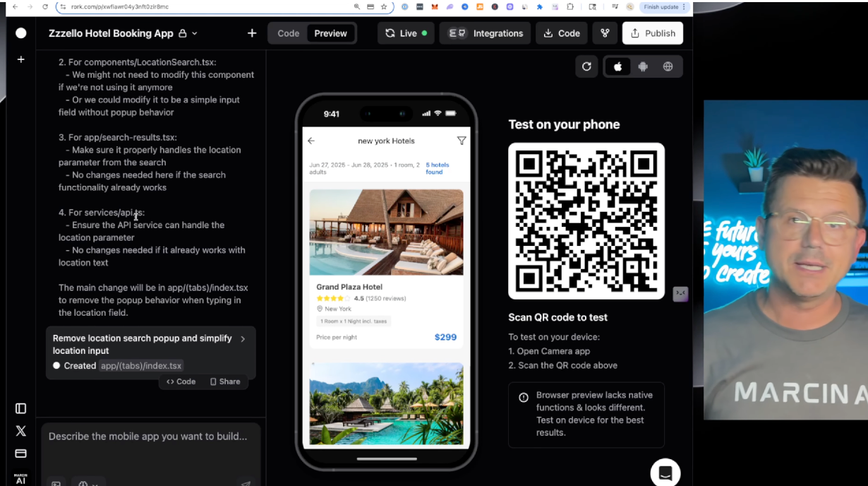Screen dimensions: 868x486
Task: Open the Zzzello project name dropdown
Action: pos(194,32)
